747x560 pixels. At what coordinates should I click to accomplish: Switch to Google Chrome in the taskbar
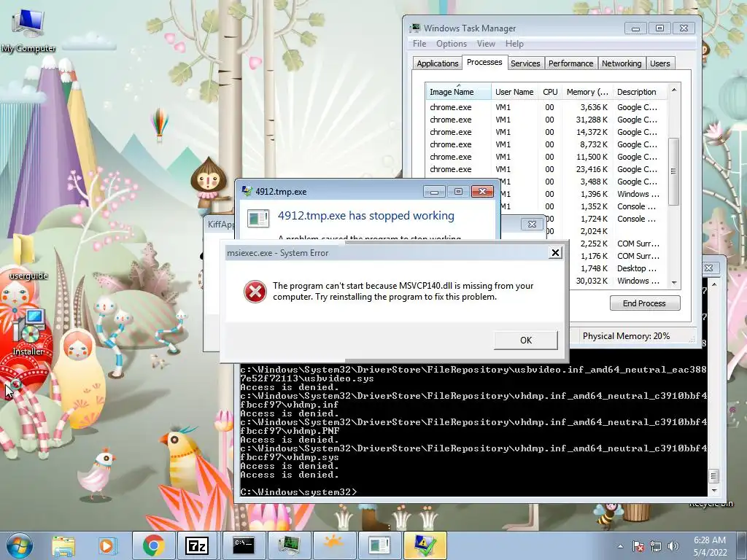point(153,545)
